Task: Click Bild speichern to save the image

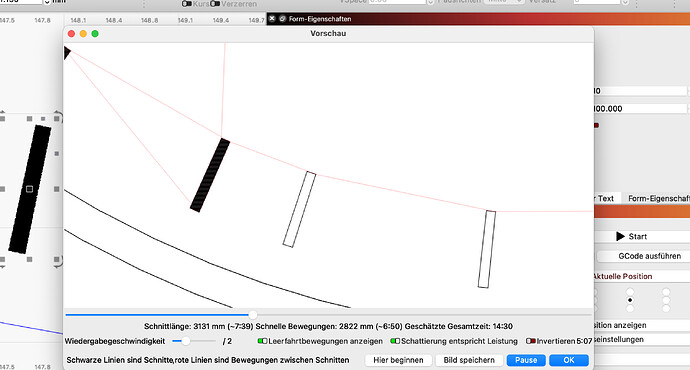Action: [x=469, y=360]
